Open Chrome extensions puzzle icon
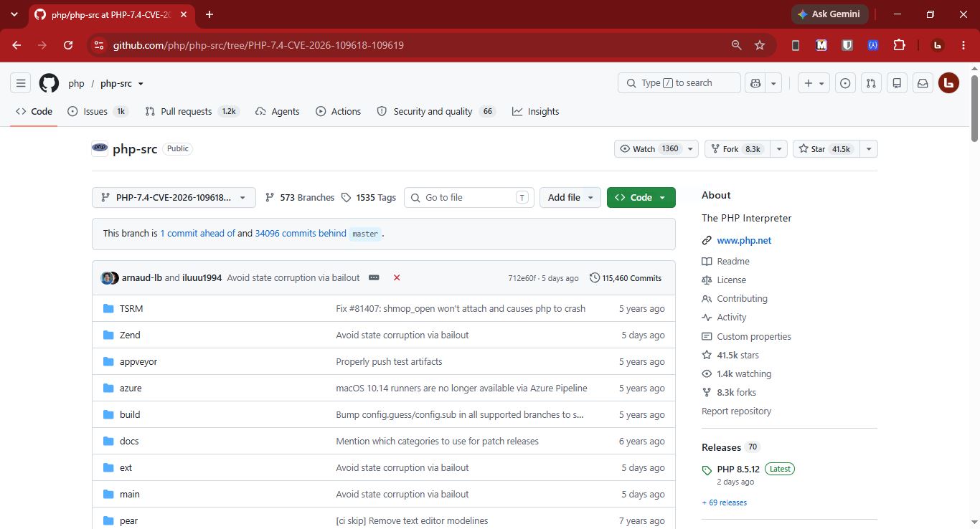Screen dimensions: 980x529 click(899, 45)
